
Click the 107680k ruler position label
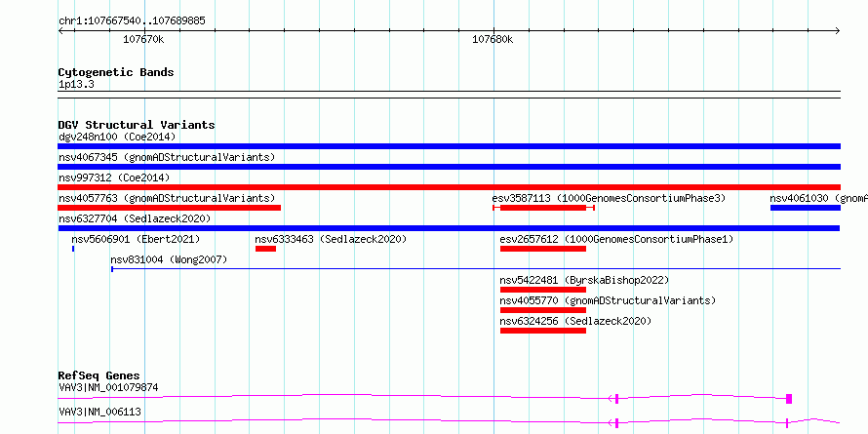[493, 39]
